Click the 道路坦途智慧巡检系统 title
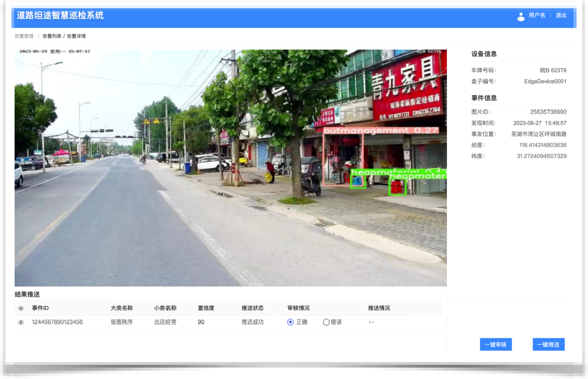This screenshot has height=379, width=588. [x=60, y=15]
